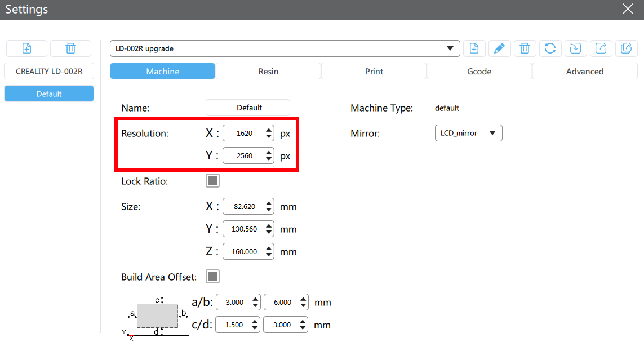Screen dimensions: 644x351
Task: Click the circular arrows refresh profile icon
Action: point(550,48)
